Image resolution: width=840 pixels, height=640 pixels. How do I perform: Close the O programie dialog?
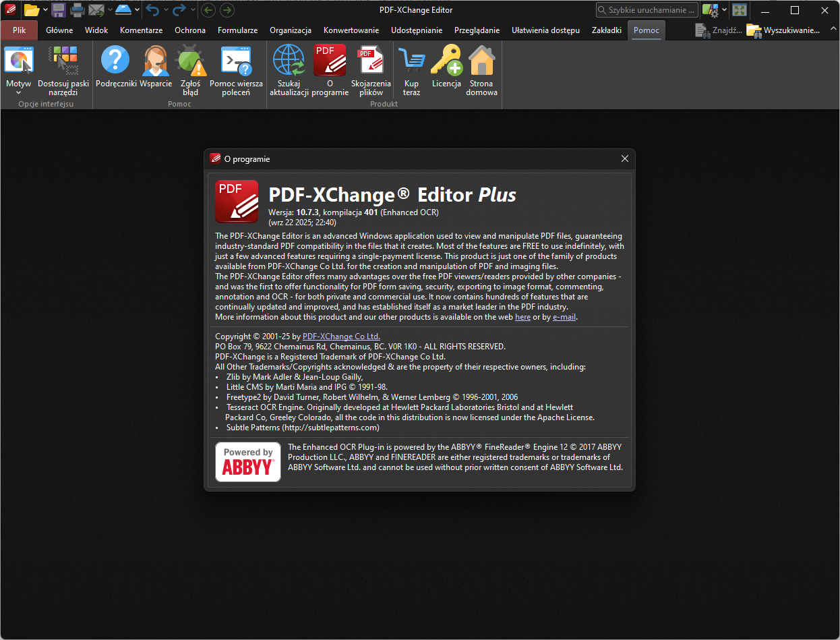(x=625, y=158)
